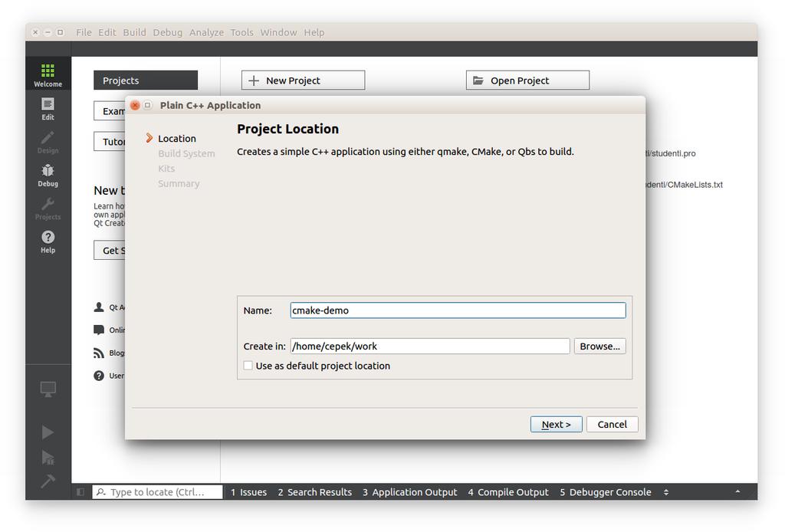Click the Name input field
785x532 pixels.
click(458, 310)
